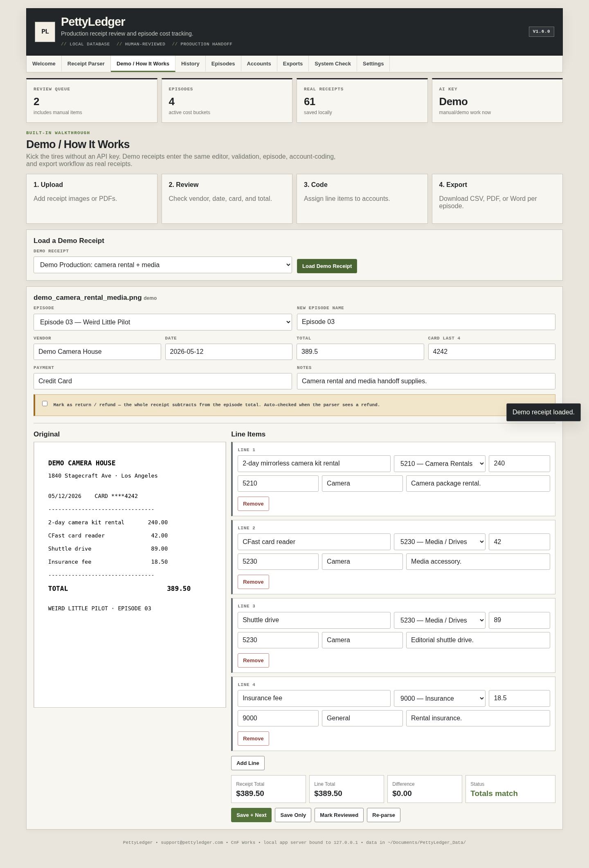Click the original receipt image preview
Image resolution: width=589 pixels, height=868 pixels.
[130, 575]
